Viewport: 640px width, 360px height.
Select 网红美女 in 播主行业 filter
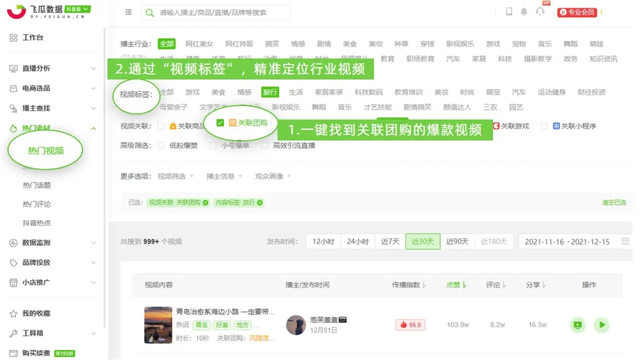(199, 44)
